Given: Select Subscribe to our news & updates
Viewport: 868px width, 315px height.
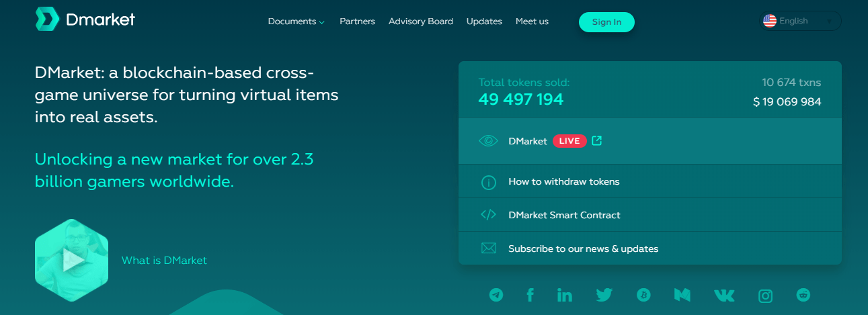Looking at the screenshot, I should click(583, 249).
